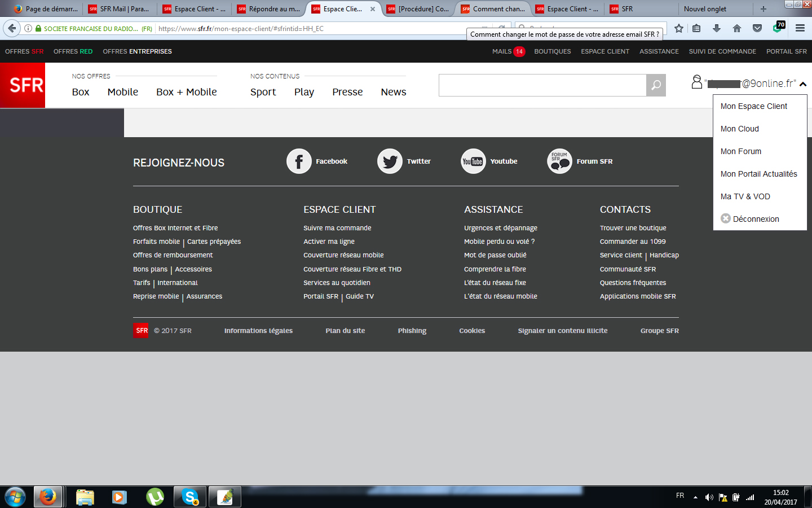The width and height of the screenshot is (812, 508).
Task: Open Firefox downloads arrow
Action: click(717, 28)
